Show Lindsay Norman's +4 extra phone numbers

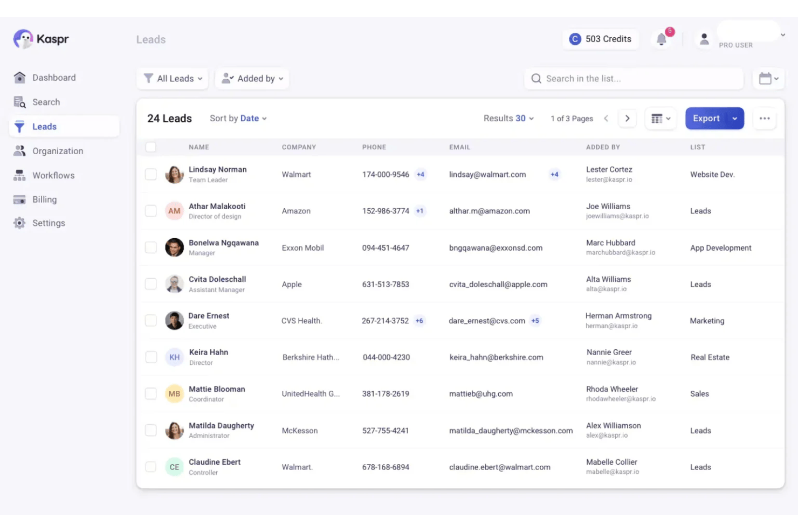coord(421,175)
